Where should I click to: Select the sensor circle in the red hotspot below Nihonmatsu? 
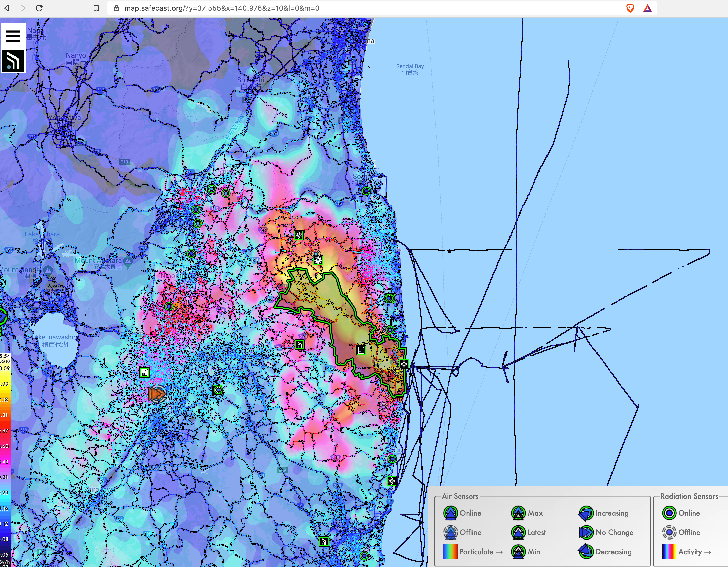169,306
